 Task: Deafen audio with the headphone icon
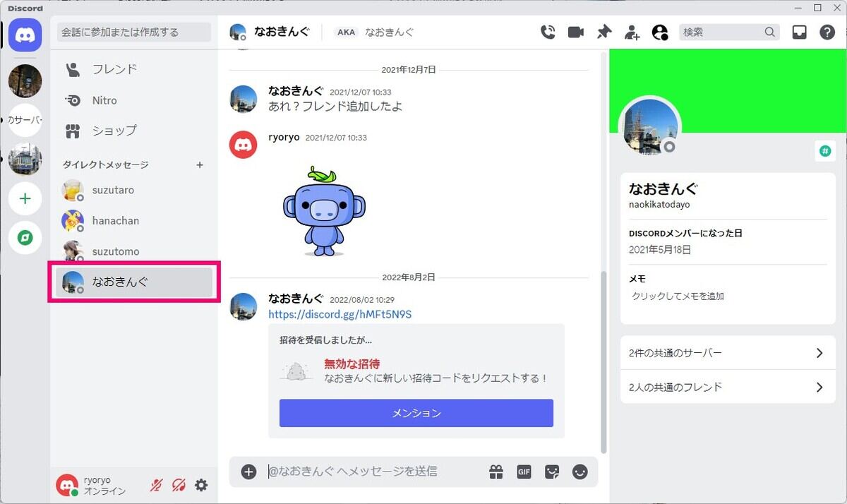point(179,485)
